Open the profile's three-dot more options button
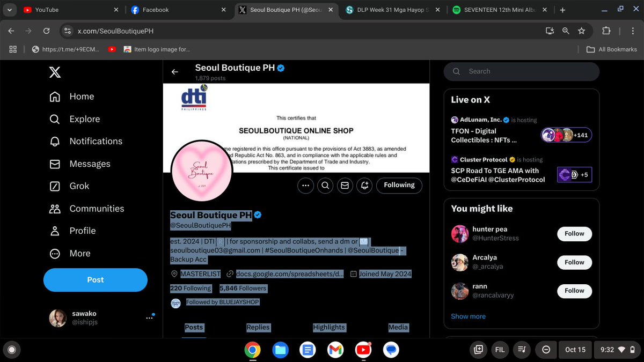 305,186
